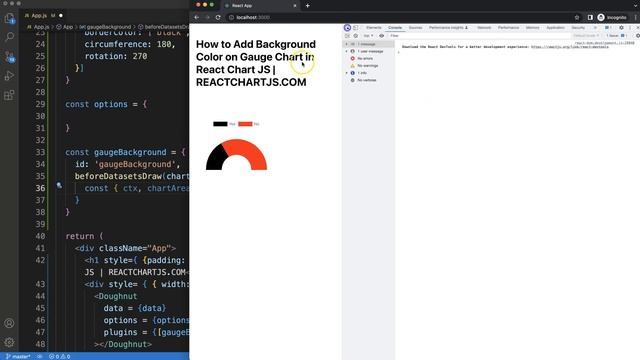Click the red segment of gauge chart
640x360 pixels.
coord(249,151)
